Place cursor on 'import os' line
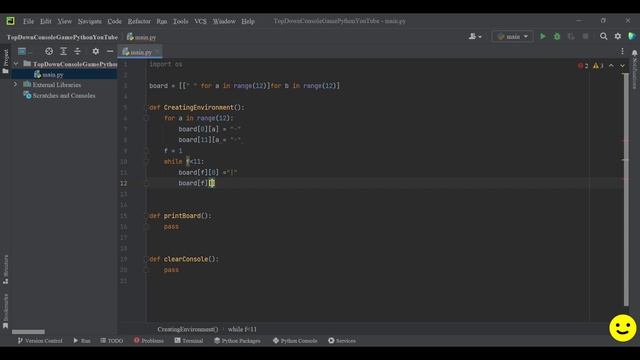640x360 pixels. (x=166, y=64)
